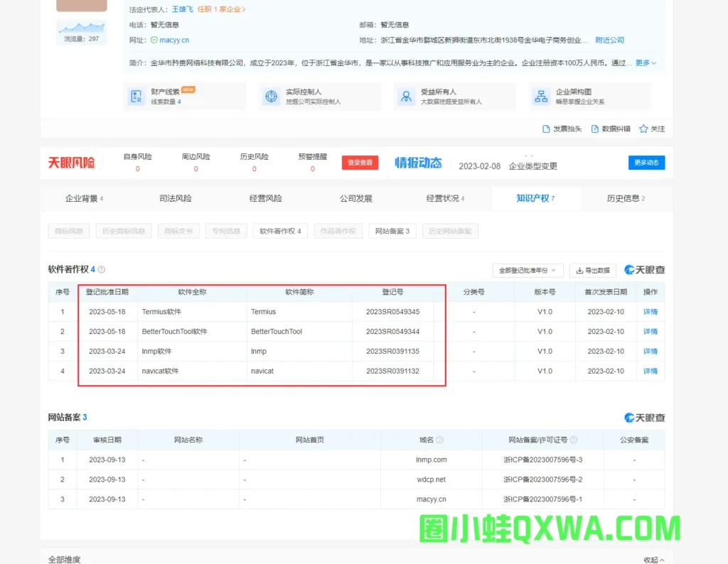Click license 浙ICP备2023007596号-1
Viewport: 728px width, 564px height.
click(542, 499)
